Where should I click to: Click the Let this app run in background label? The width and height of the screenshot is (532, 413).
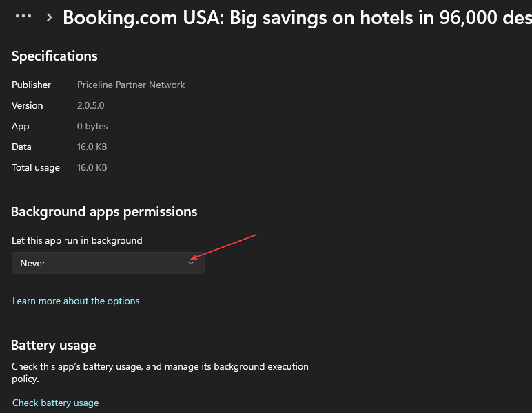pos(77,240)
